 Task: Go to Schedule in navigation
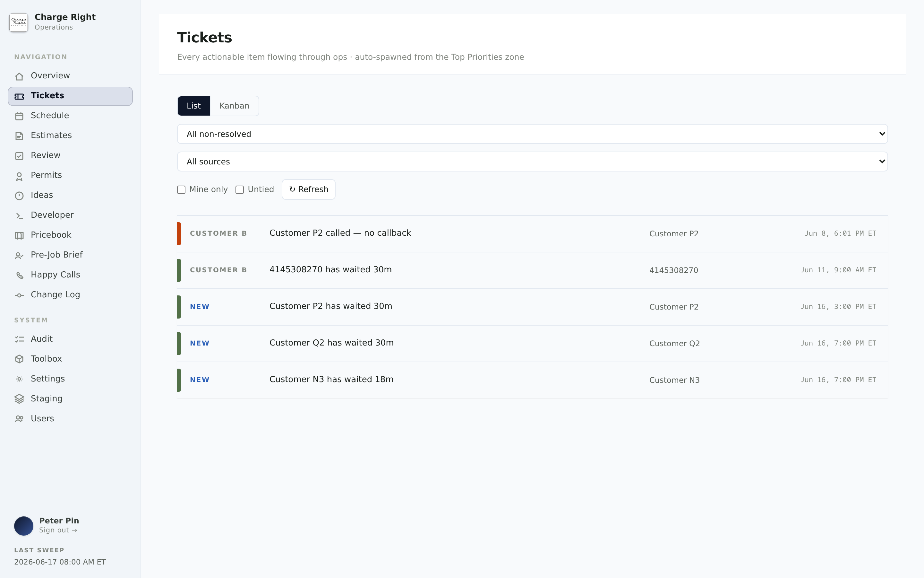(70, 116)
